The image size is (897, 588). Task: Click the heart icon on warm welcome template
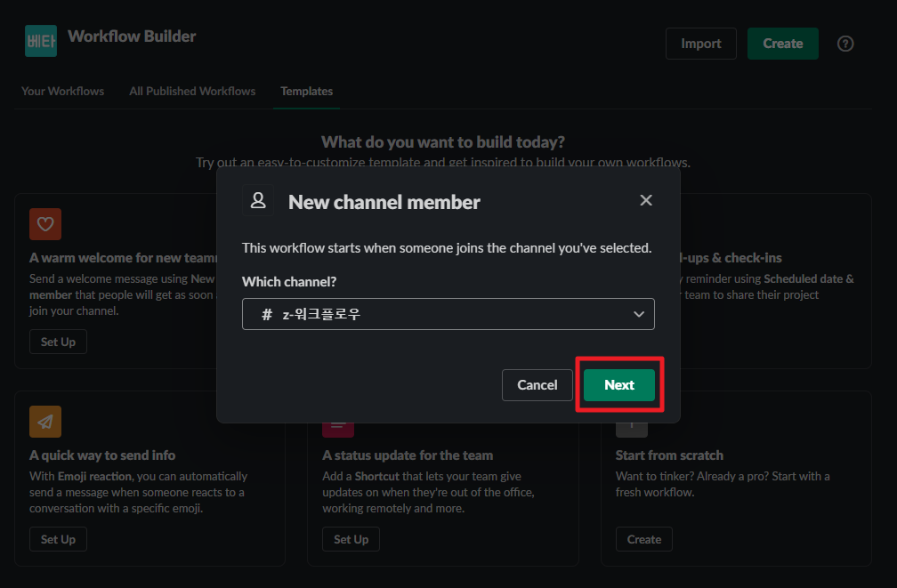pos(45,224)
